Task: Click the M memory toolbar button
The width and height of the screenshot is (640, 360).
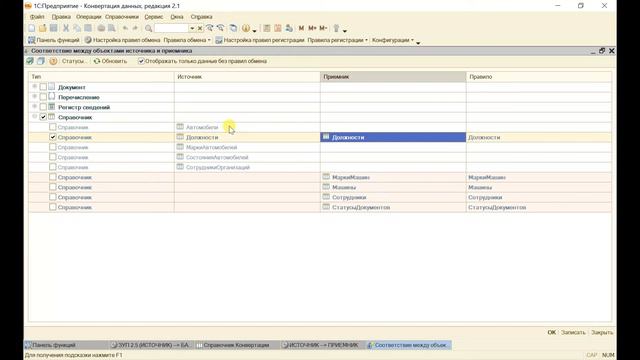Action: pos(301,28)
